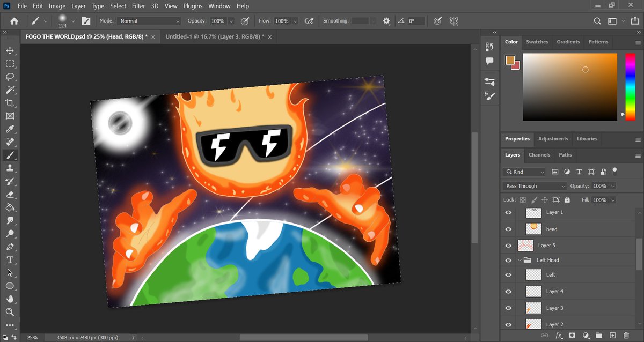Viewport: 644px width, 342px height.
Task: Open the Filter menu
Action: (x=138, y=6)
